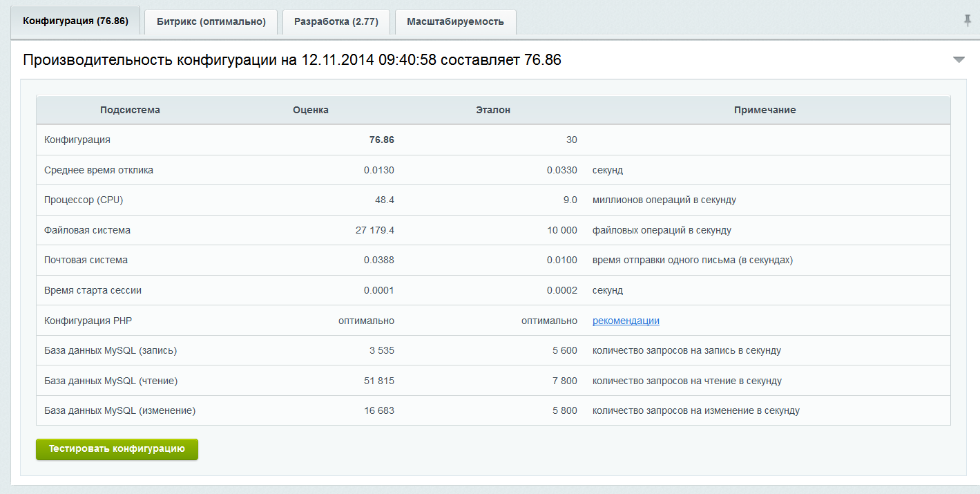Click the 0.0330 reference value
The width and height of the screenshot is (980, 494).
coord(562,170)
